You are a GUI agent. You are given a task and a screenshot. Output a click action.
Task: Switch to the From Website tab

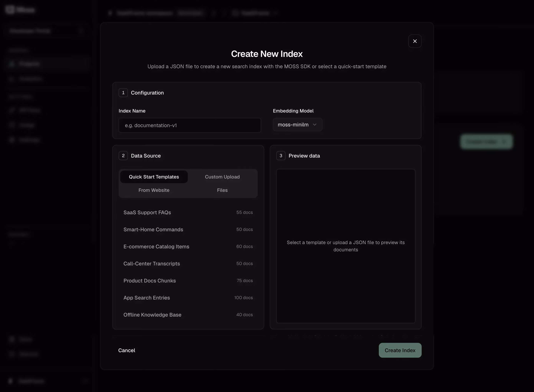pos(154,190)
